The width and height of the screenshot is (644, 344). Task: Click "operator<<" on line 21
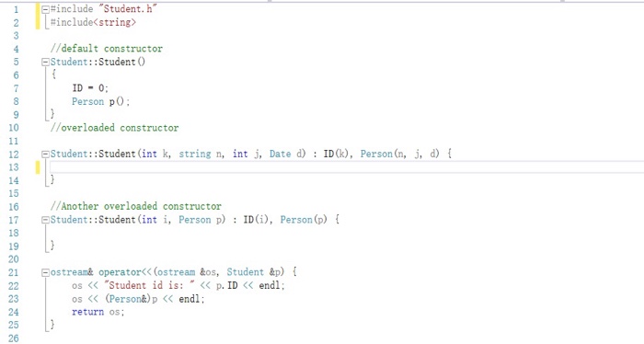coord(125,272)
